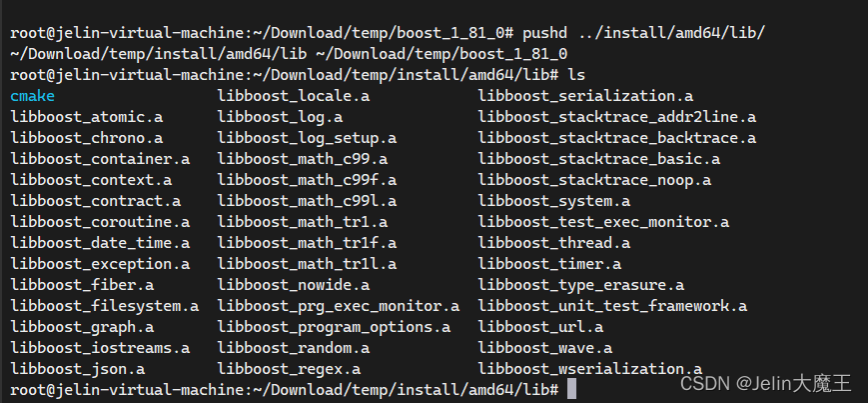Select libboost_regex.a in the listing
868x403 pixels.
[x=289, y=369]
